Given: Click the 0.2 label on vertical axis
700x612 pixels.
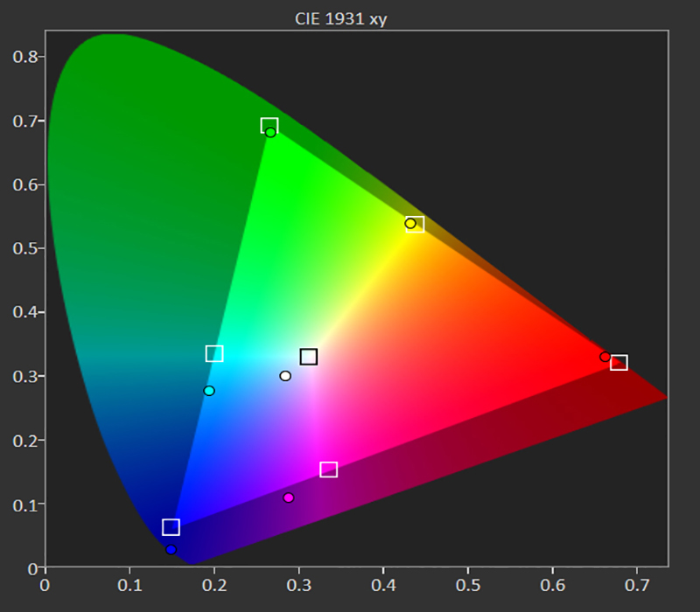Looking at the screenshot, I should (25, 441).
